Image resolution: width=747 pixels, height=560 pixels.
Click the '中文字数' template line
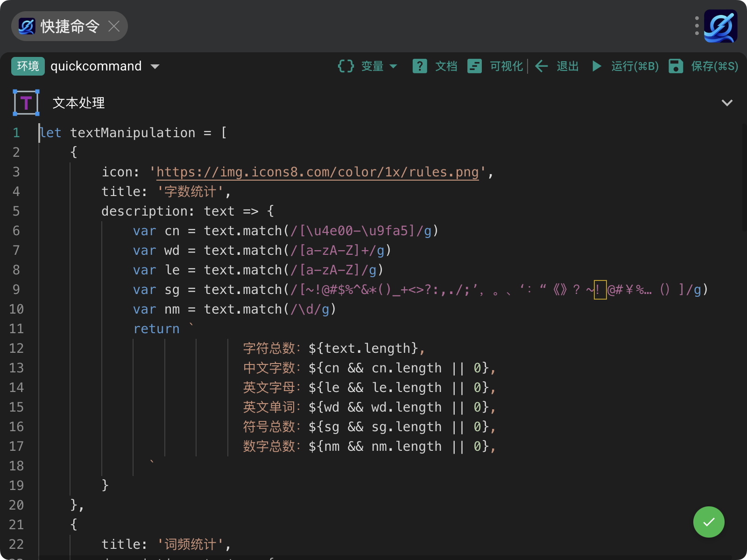[369, 368]
